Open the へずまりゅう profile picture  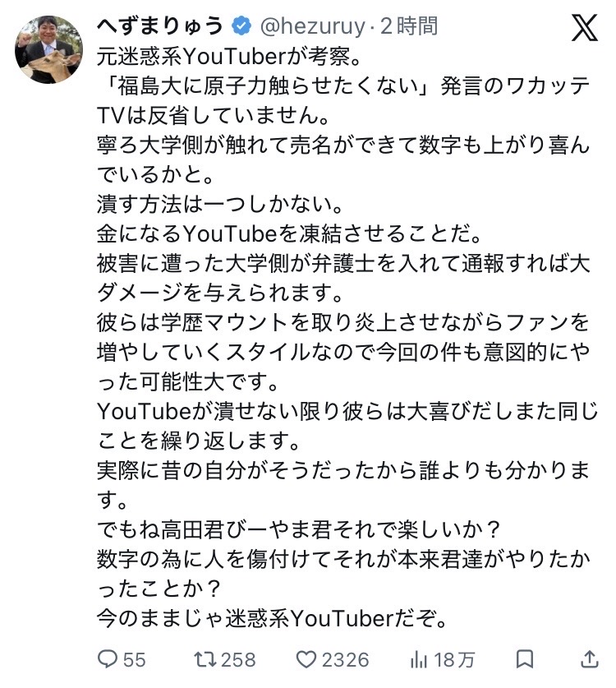(48, 49)
